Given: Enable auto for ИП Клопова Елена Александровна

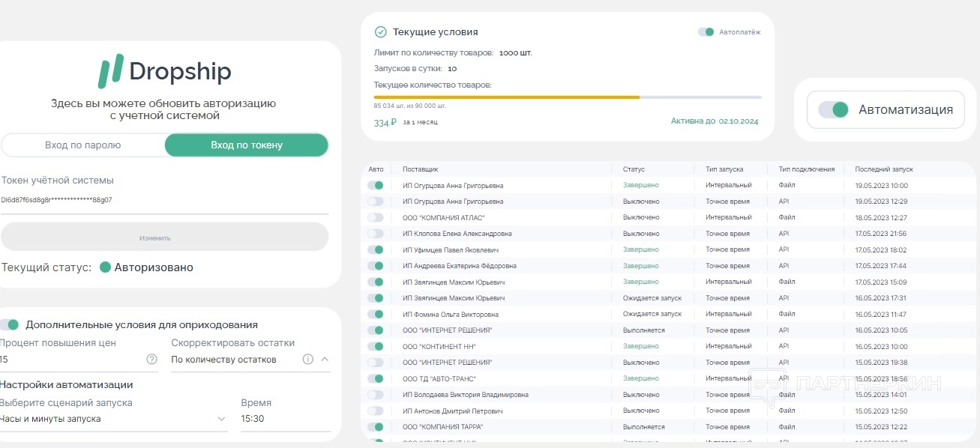Looking at the screenshot, I should (375, 234).
